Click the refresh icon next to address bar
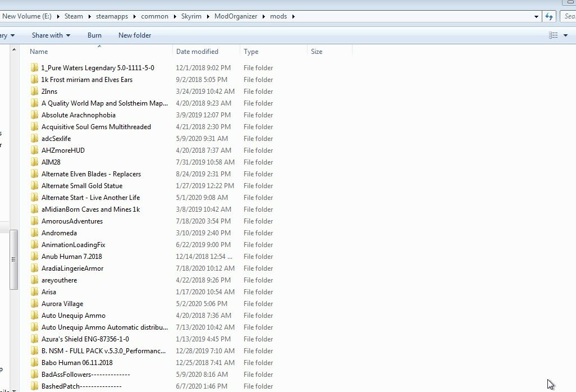 coord(549,16)
